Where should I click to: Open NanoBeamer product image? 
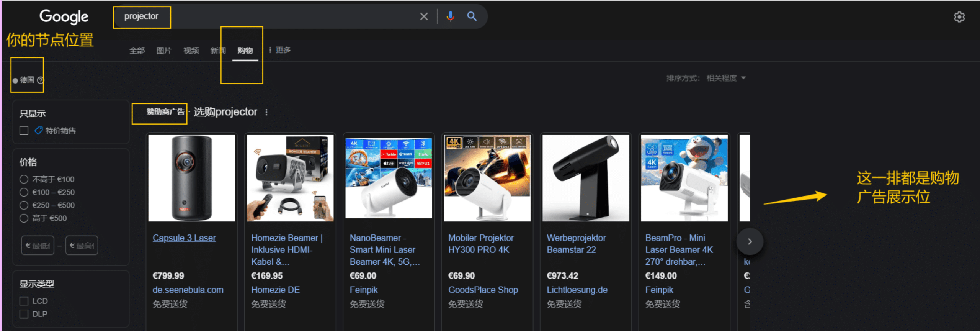click(389, 178)
